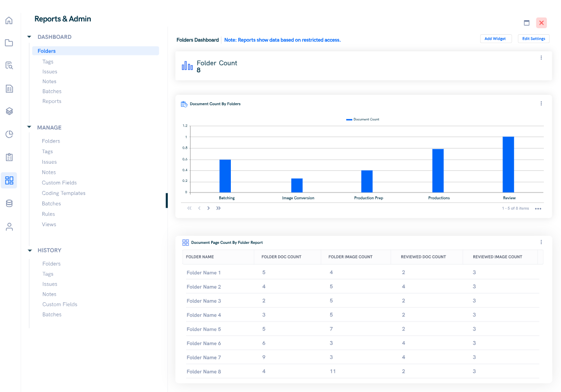561x392 pixels.
Task: Open Notes under Dashboard
Action: (x=49, y=82)
